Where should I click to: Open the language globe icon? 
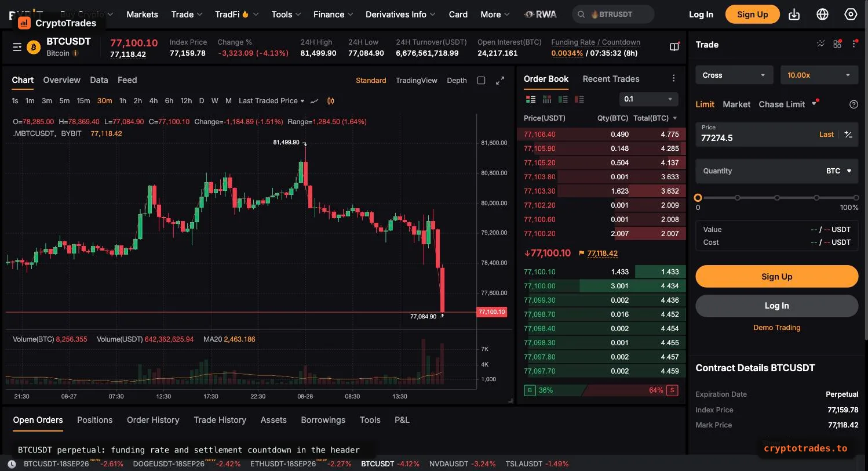click(822, 15)
